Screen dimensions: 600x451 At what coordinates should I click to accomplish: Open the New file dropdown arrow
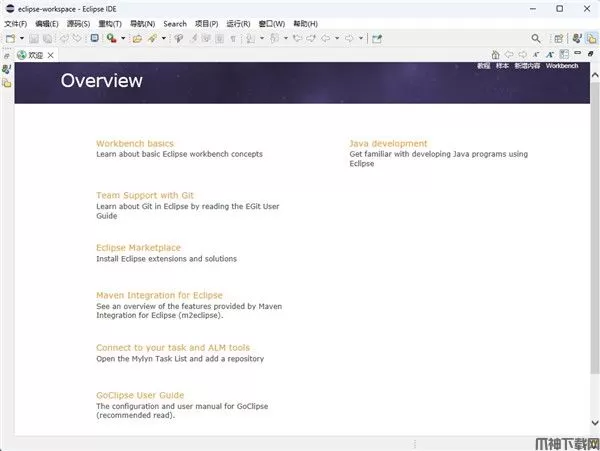(x=20, y=38)
